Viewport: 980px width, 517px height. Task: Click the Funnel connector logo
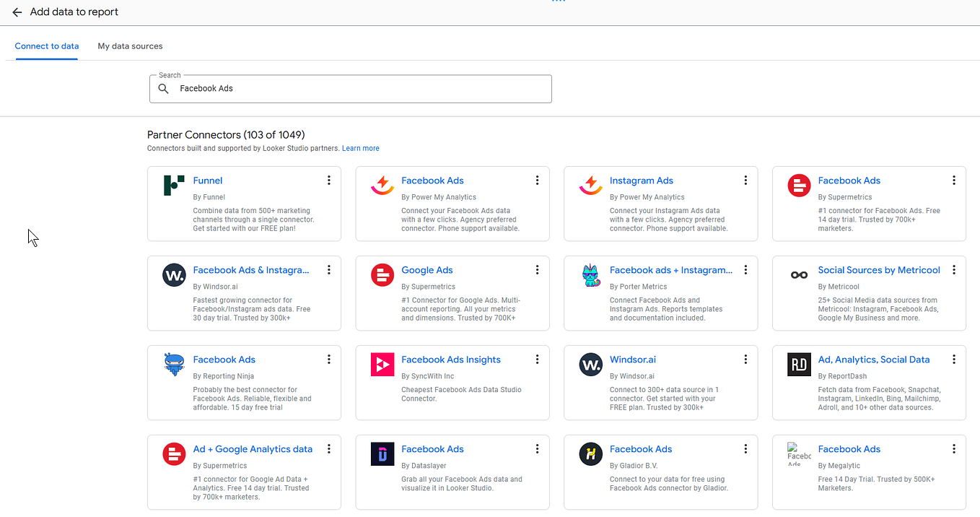173,186
